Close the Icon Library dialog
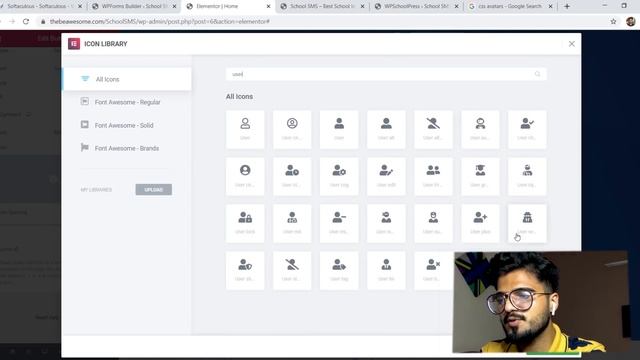The height and width of the screenshot is (360, 640). tap(571, 44)
